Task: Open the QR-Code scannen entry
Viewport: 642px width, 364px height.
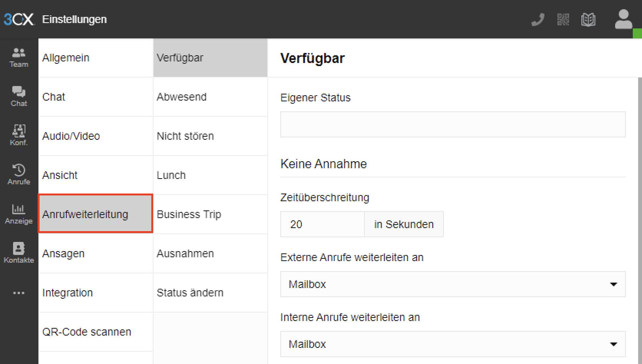Action: (x=96, y=332)
